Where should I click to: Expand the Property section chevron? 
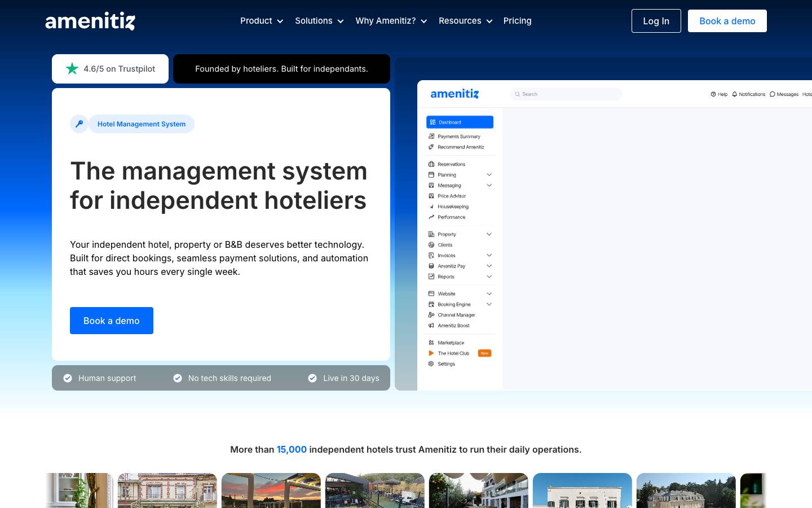pyautogui.click(x=489, y=234)
